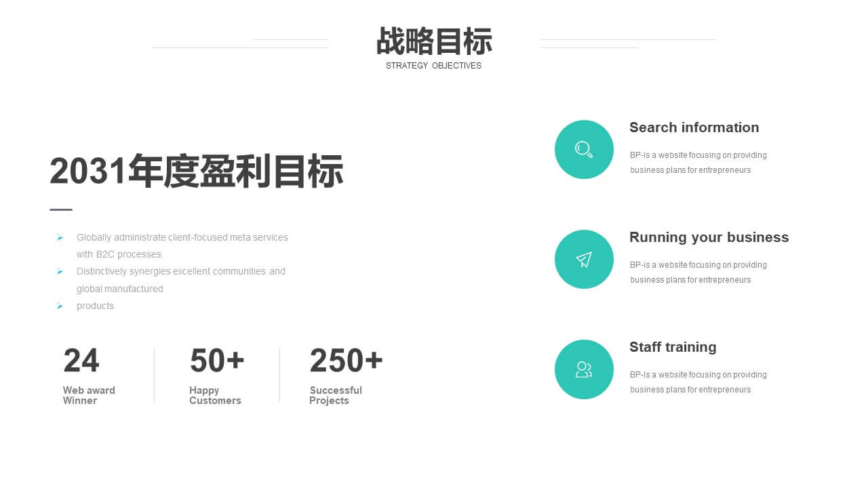Click the 250+ statistic

(346, 361)
